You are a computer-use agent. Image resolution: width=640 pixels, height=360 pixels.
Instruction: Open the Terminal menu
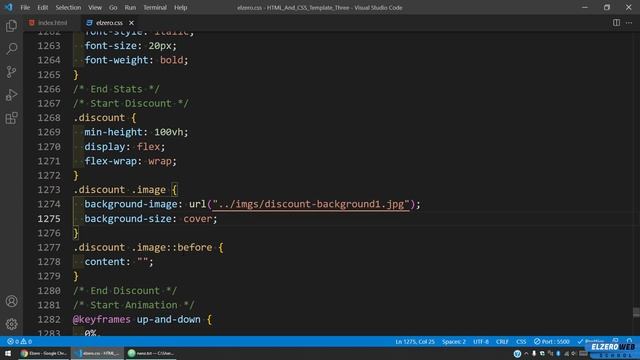click(155, 7)
